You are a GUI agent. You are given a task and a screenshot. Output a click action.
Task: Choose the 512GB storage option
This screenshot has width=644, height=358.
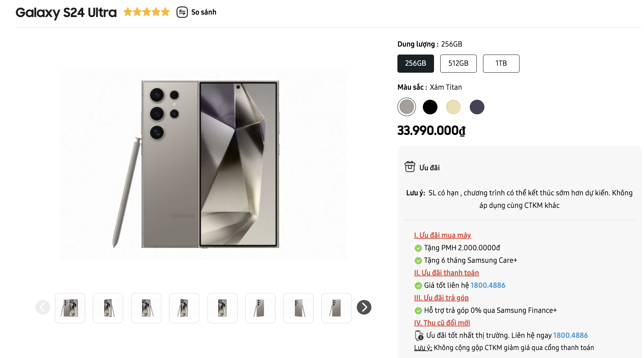coord(458,64)
